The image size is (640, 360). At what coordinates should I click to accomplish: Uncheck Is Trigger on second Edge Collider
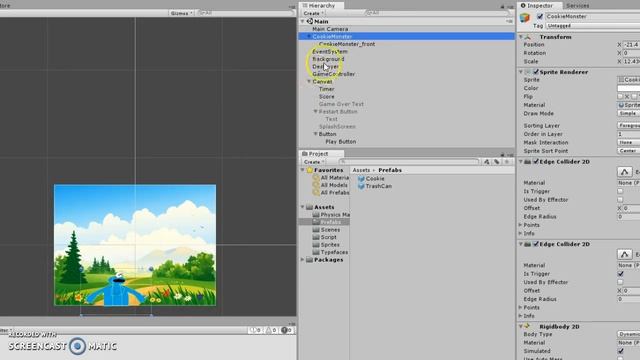pos(620,274)
